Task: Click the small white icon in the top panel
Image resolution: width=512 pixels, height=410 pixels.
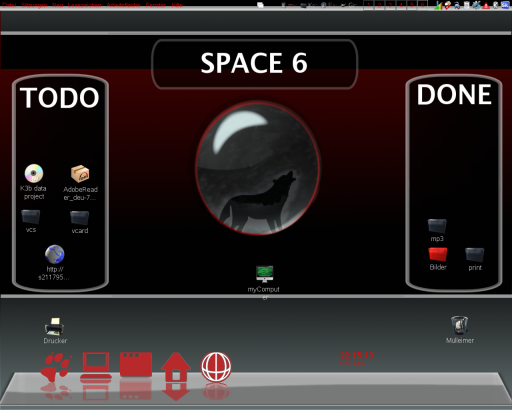Action: pos(260,5)
